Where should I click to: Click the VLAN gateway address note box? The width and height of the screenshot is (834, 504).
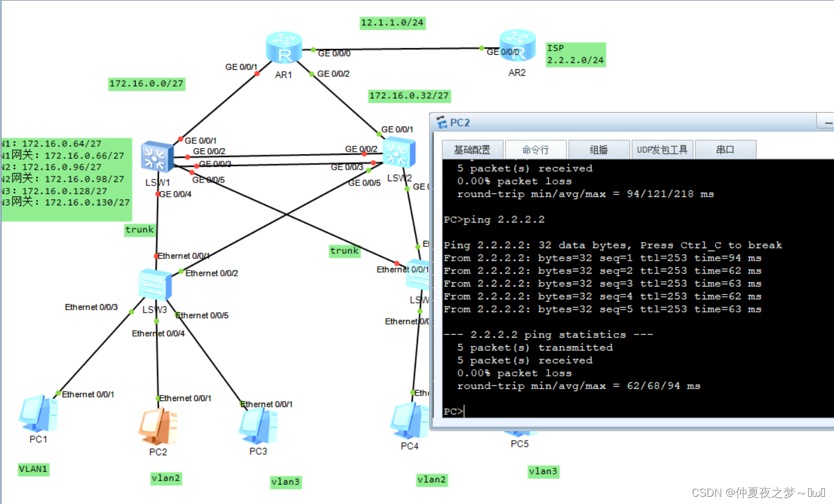(67, 179)
